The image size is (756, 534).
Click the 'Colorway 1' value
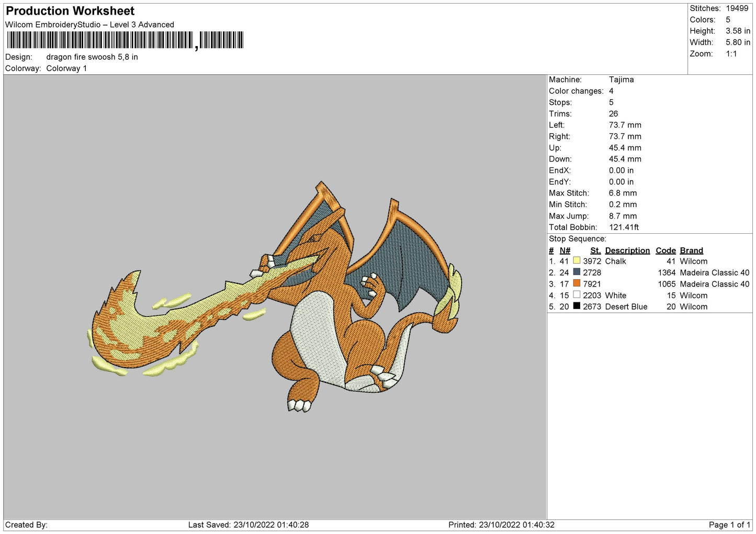[x=66, y=69]
